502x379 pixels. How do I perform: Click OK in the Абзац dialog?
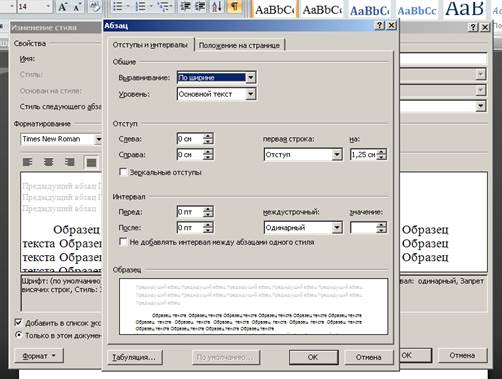pos(313,357)
